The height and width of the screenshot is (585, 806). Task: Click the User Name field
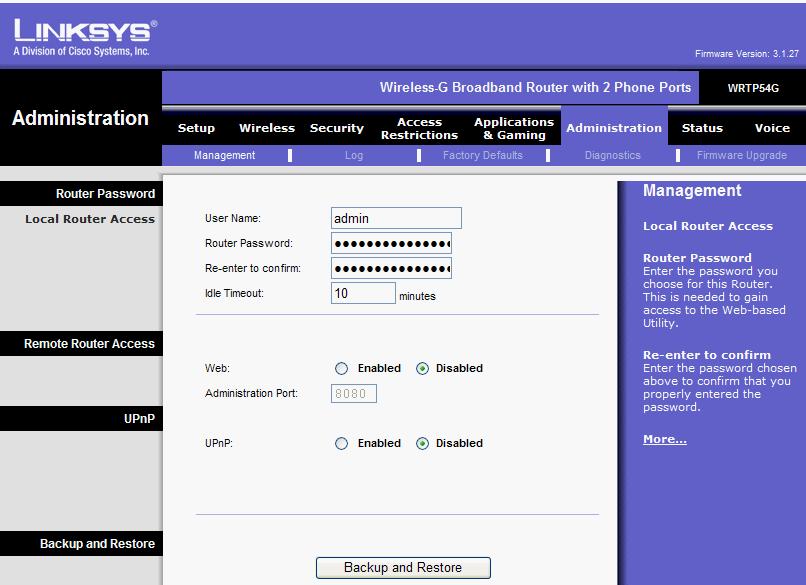coord(396,218)
